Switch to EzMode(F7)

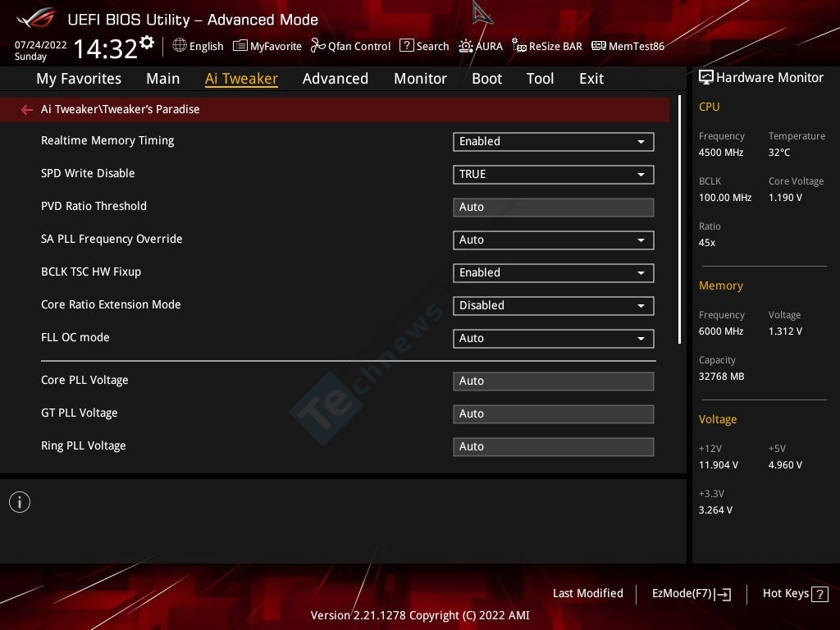[x=682, y=593]
